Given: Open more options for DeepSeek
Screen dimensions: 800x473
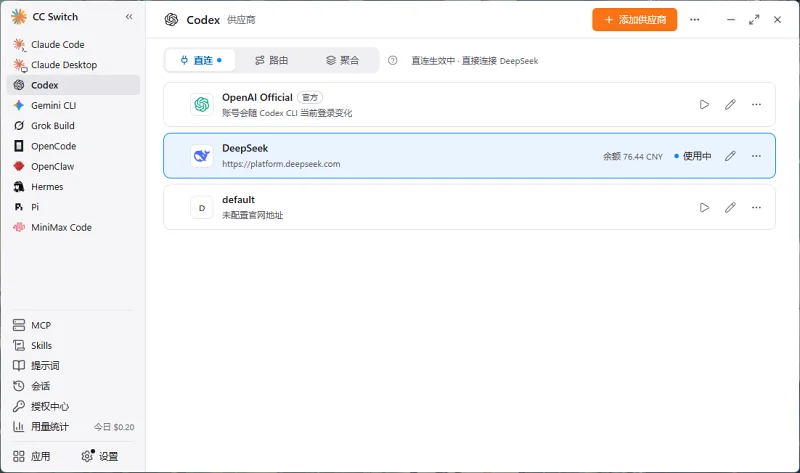Looking at the screenshot, I should 756,156.
